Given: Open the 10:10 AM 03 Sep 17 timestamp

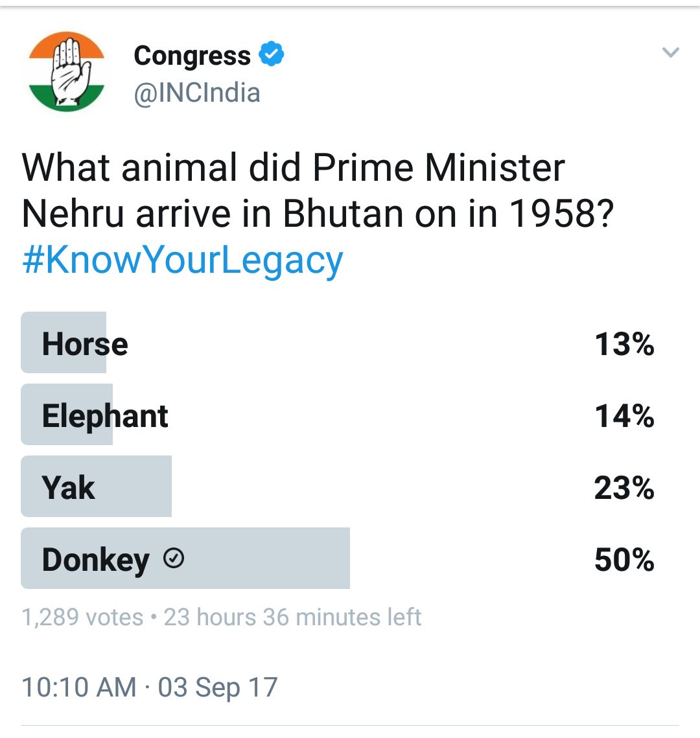Looking at the screenshot, I should (x=150, y=687).
